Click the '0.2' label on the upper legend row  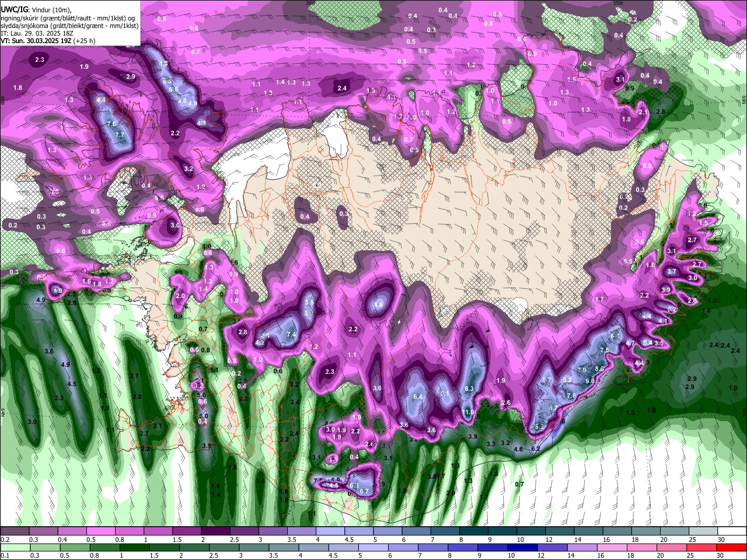(x=5, y=540)
